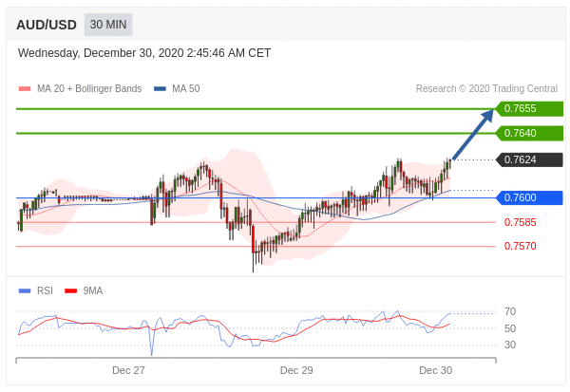Click the 9MA legend swatch
The width and height of the screenshot is (570, 392).
71,290
